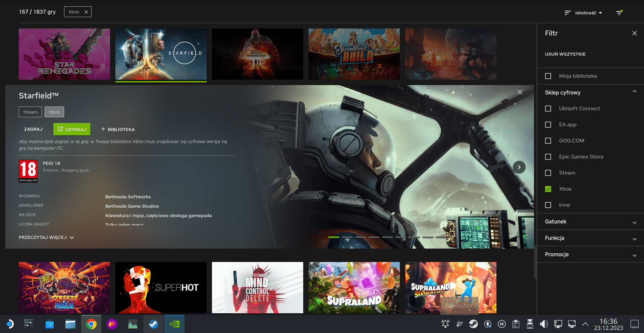Image resolution: width=644 pixels, height=333 pixels.
Task: Open the PEGI 18 rating badge
Action: pos(28,171)
